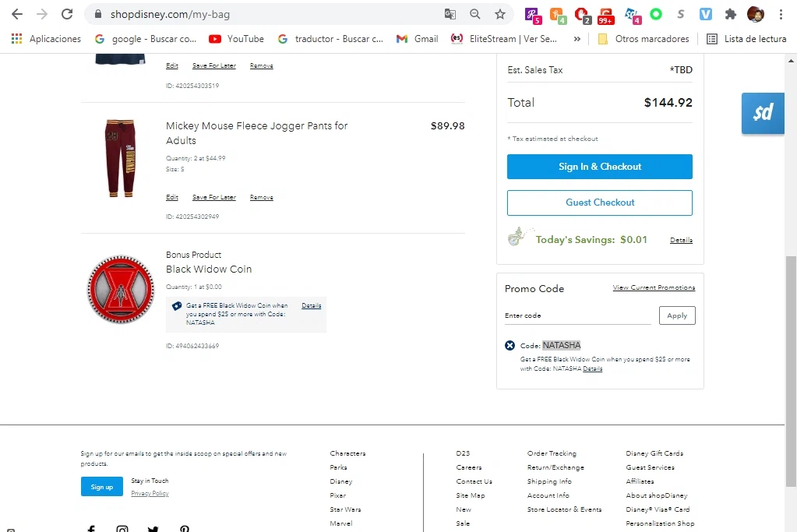Reload the shopDisney page
797x532 pixels.
pyautogui.click(x=66, y=14)
